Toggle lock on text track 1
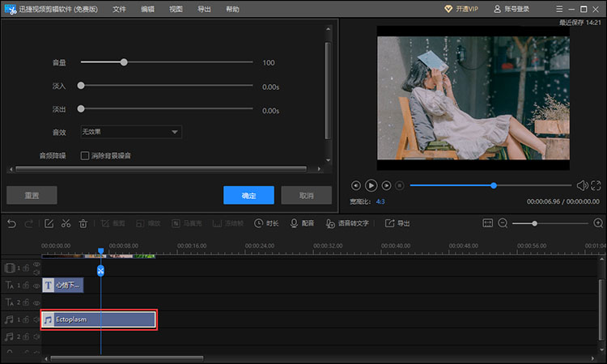The image size is (607, 364). pyautogui.click(x=26, y=285)
